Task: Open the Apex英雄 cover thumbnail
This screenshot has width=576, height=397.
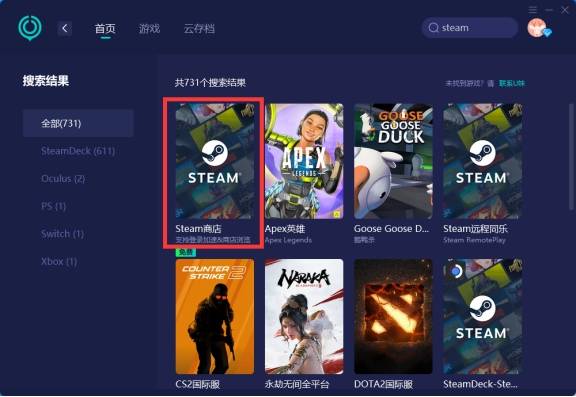Action: 304,161
